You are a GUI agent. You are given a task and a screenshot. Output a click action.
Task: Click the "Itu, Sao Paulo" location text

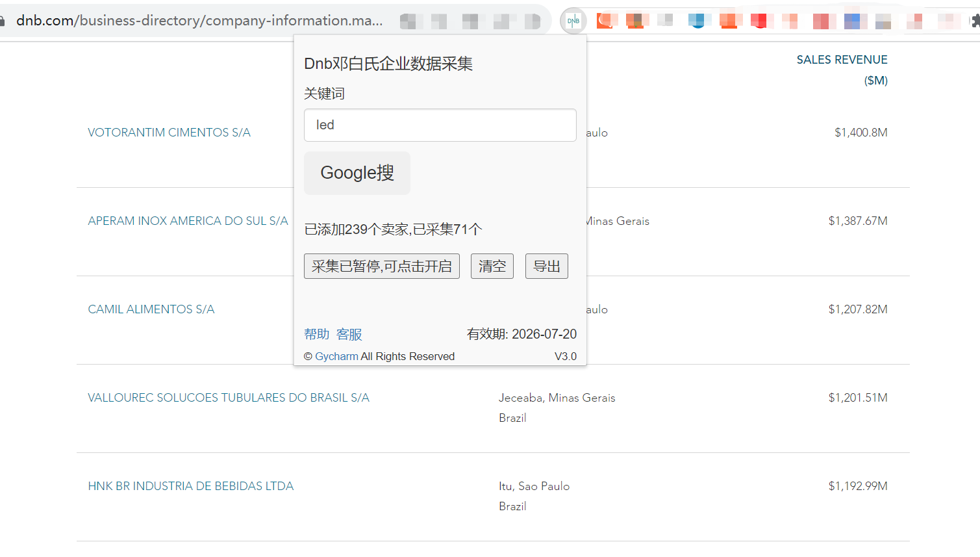click(534, 486)
